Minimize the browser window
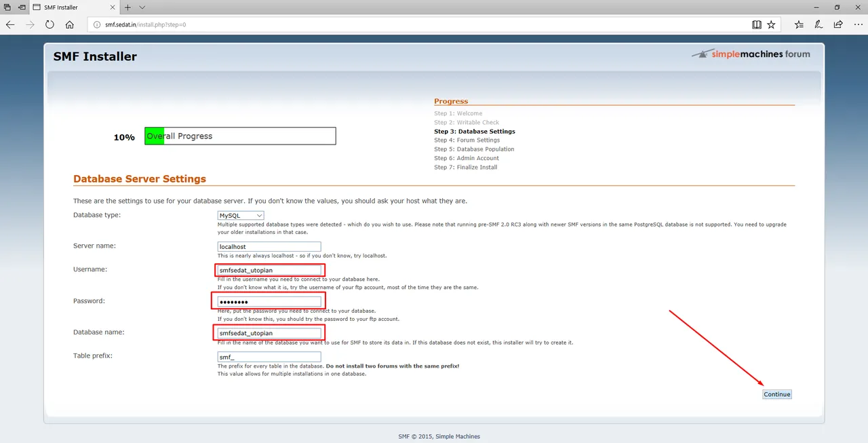The height and width of the screenshot is (443, 868). click(817, 7)
